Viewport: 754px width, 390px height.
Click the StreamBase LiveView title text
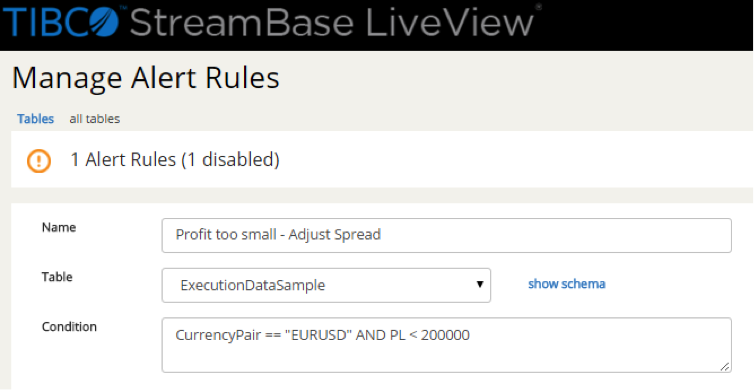[332, 22]
